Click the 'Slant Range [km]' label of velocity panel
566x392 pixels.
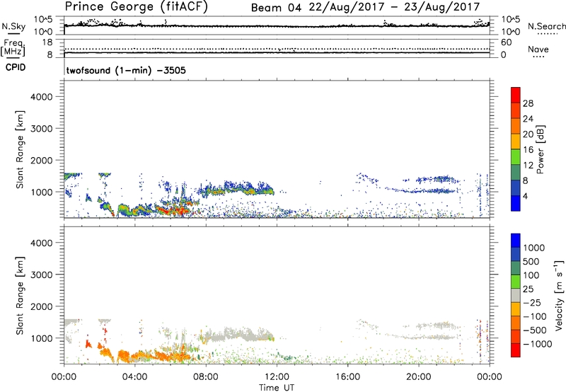coord(20,295)
